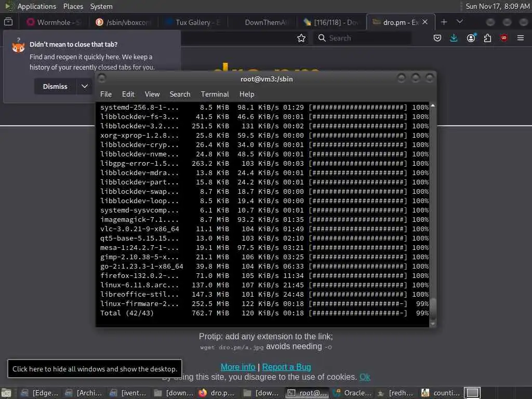Switch to dro.p... Firefox taskbar entry
The image size is (532, 399).
click(x=217, y=393)
